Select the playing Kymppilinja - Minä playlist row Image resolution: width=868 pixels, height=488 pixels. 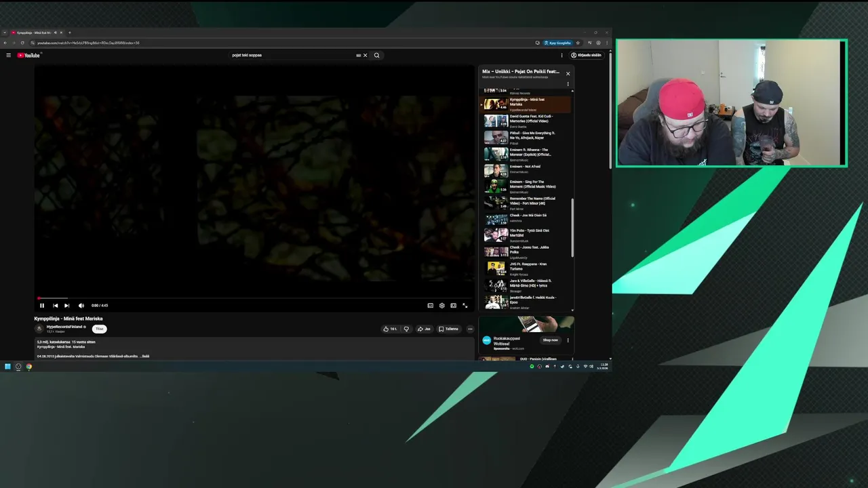pyautogui.click(x=526, y=104)
